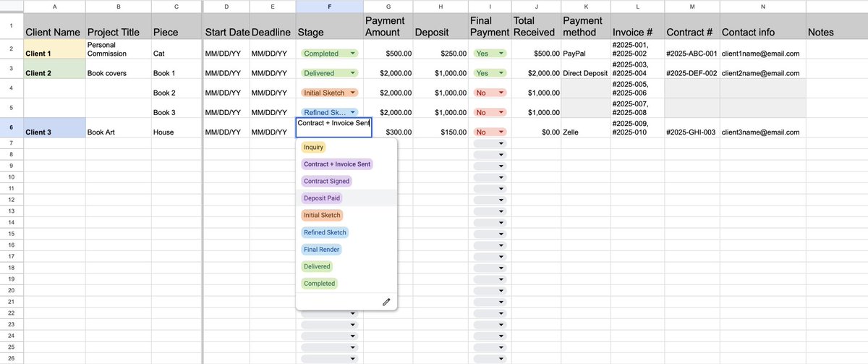Viewport: 868px width, 364px height.
Task: Click the pencil edit icon in dropdown popup
Action: coord(386,302)
